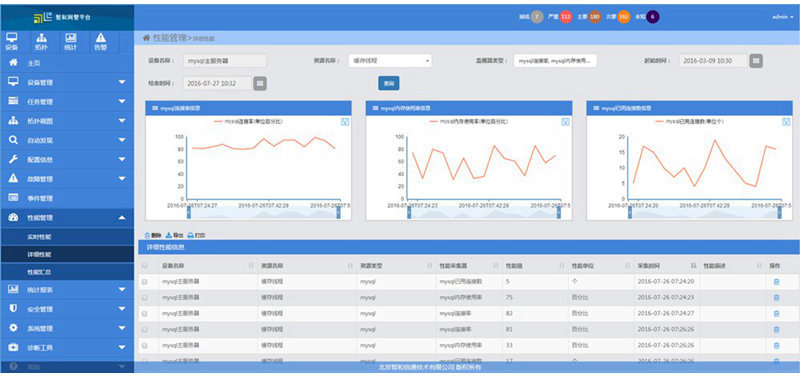Click the left range handle under mysql连接率 chart

[x=189, y=213]
